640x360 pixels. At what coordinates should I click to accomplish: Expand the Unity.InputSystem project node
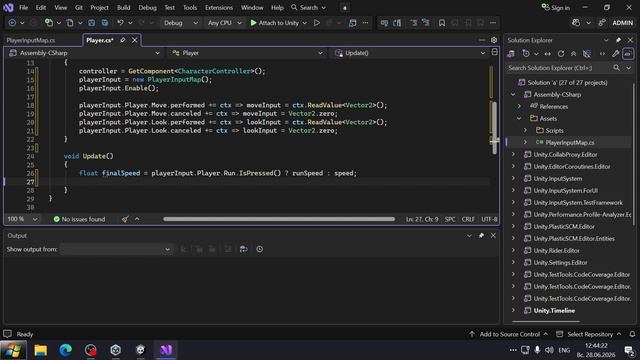513,178
